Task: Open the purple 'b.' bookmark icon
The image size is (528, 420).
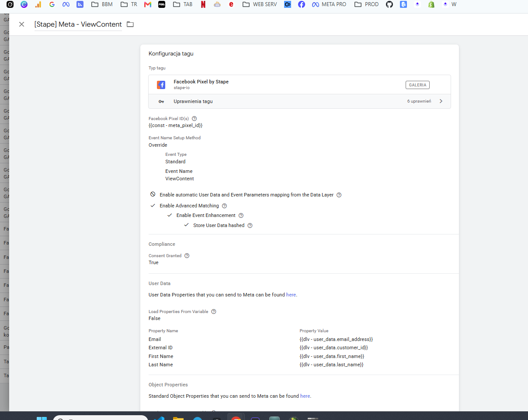Action: [80, 4]
